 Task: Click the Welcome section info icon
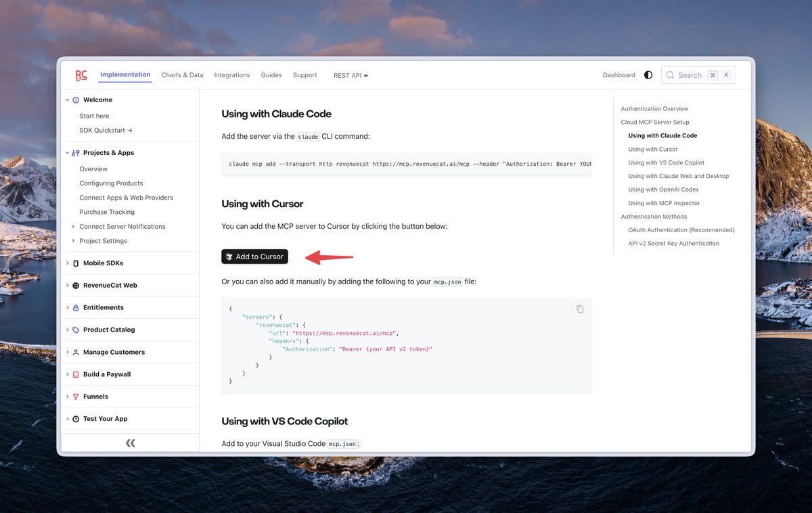[x=76, y=100]
